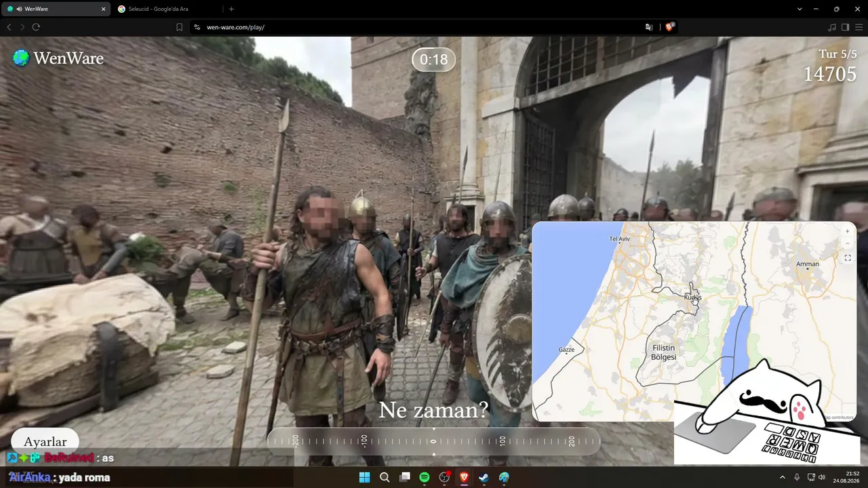Bookmark this page
This screenshot has height=488, width=868.
pos(179,27)
